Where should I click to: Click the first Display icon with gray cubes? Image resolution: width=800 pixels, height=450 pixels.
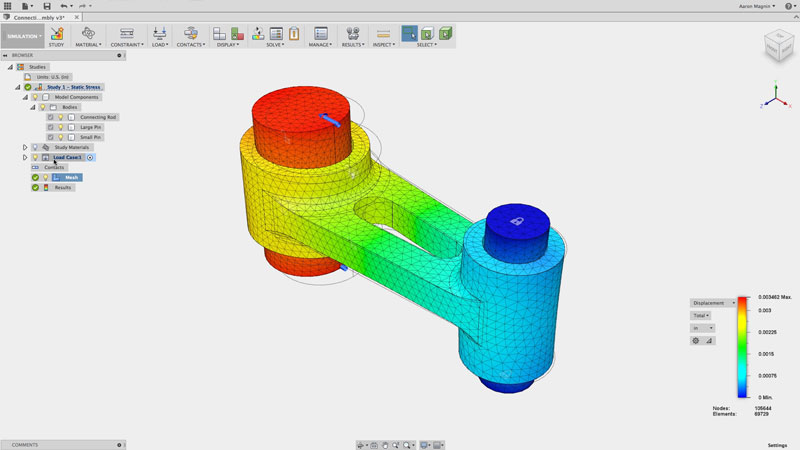pos(219,34)
